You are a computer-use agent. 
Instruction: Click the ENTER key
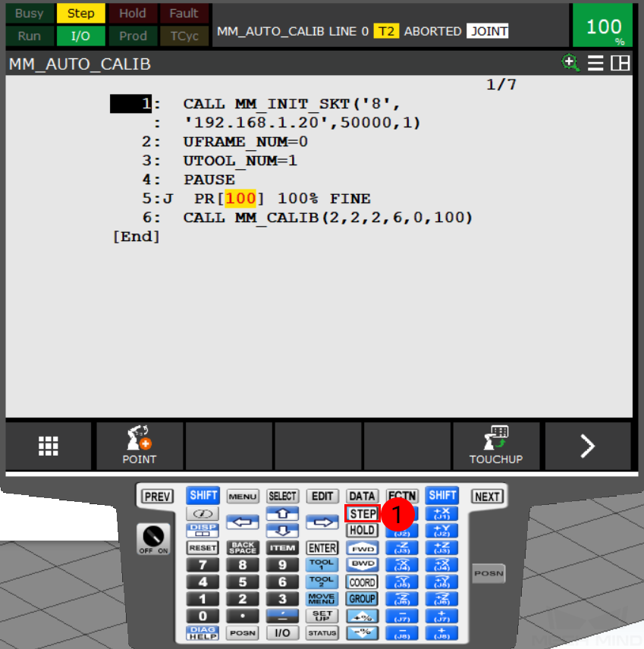pyautogui.click(x=322, y=548)
